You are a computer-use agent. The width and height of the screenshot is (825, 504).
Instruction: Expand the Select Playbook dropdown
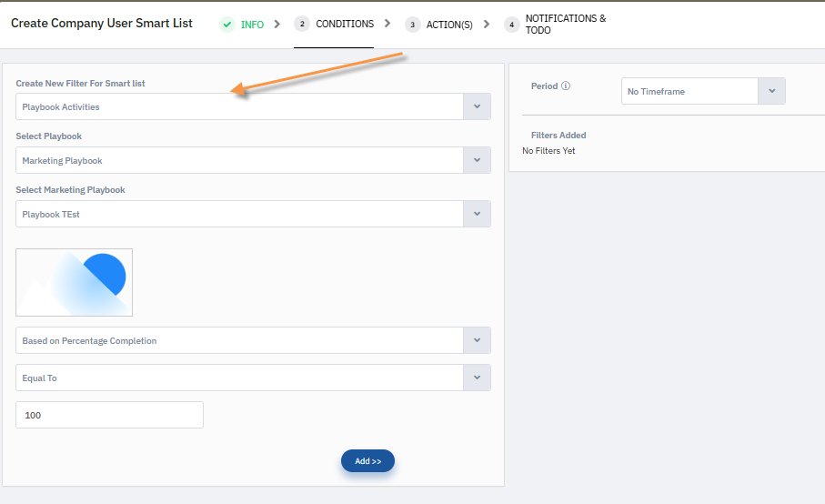[253, 160]
